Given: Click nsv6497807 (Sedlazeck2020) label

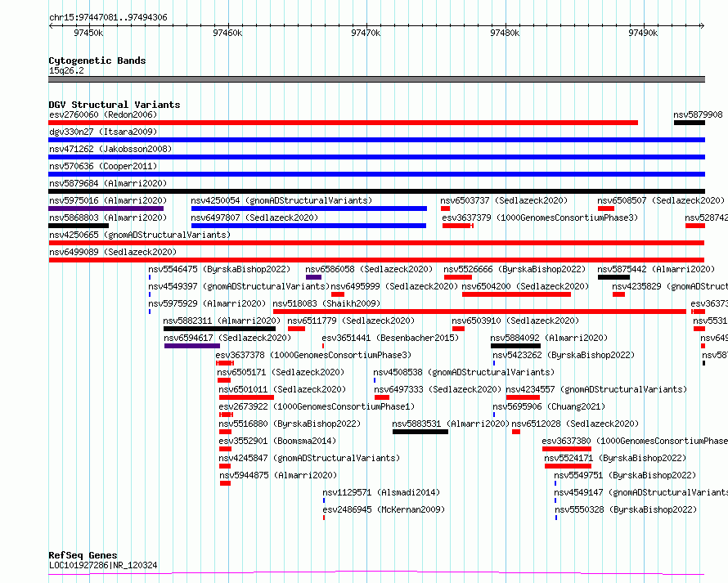Looking at the screenshot, I should (254, 218).
